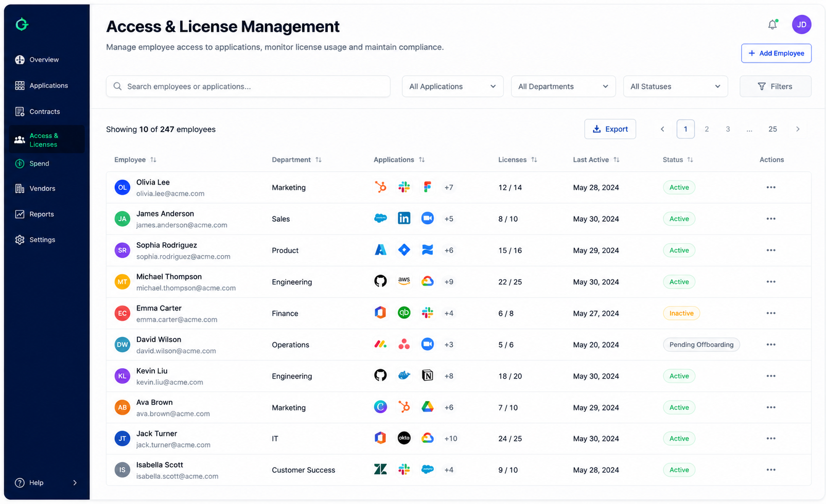Click the Pending Offboarding status badge
The image size is (826, 504).
pyautogui.click(x=701, y=344)
